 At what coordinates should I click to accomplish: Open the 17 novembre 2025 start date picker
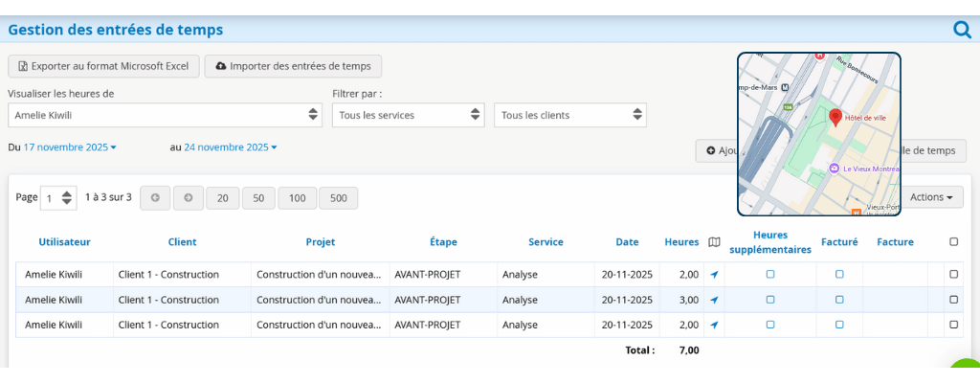click(x=70, y=147)
